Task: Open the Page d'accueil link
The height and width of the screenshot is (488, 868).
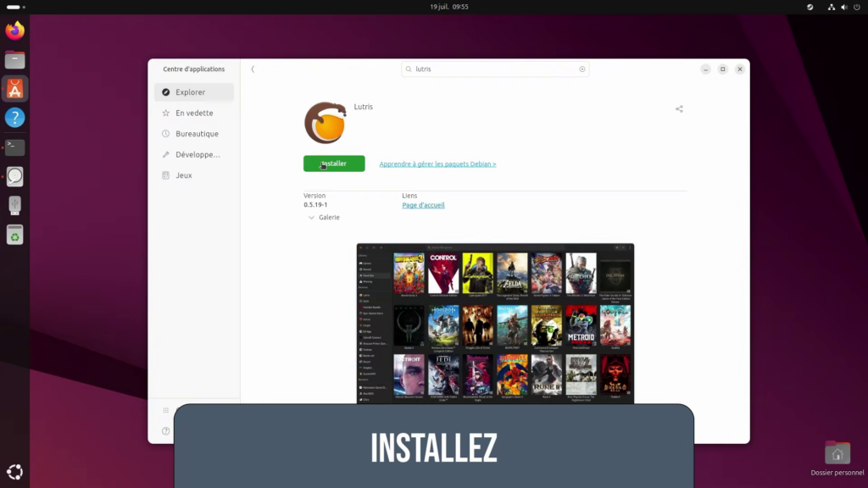Action: click(423, 205)
